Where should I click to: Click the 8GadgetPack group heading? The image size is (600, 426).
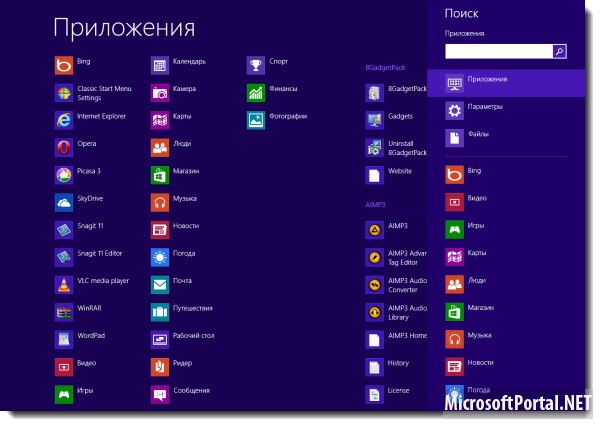pyautogui.click(x=385, y=68)
